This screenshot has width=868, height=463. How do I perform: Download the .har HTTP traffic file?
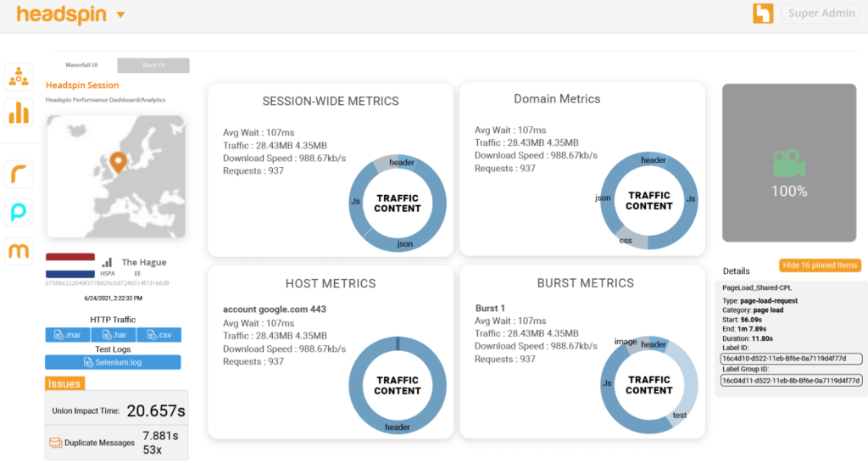click(x=113, y=335)
